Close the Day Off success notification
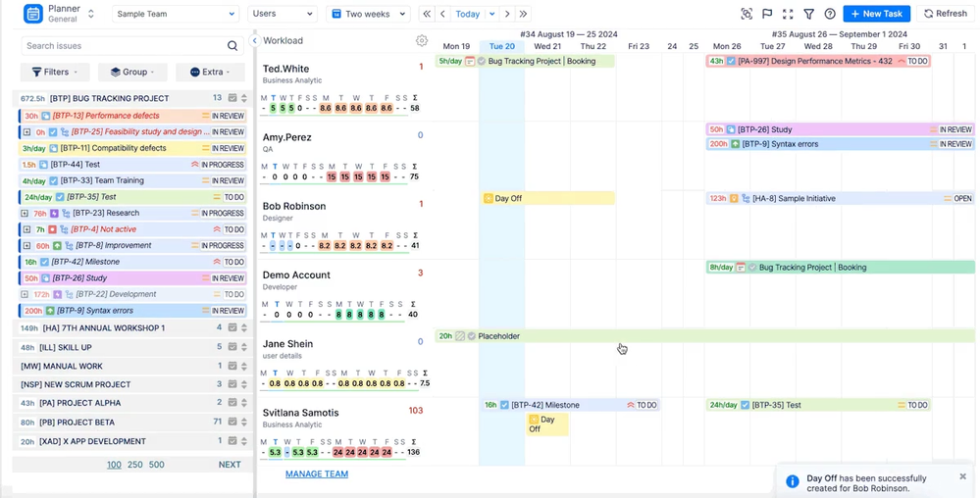 [x=963, y=476]
